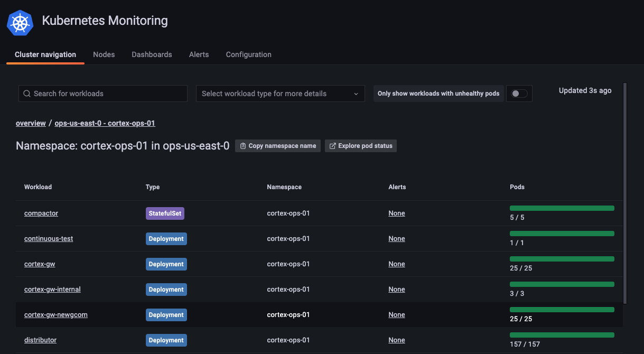Open the compactor workload

point(41,213)
